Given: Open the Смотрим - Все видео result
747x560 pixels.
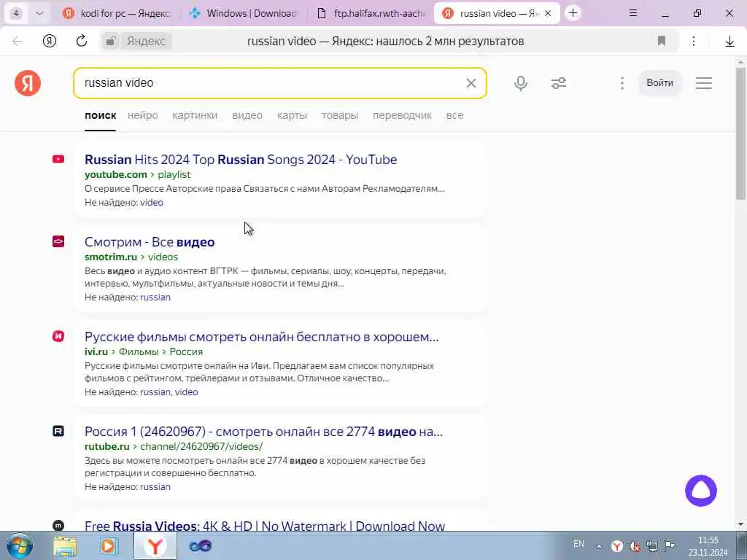Looking at the screenshot, I should point(150,242).
